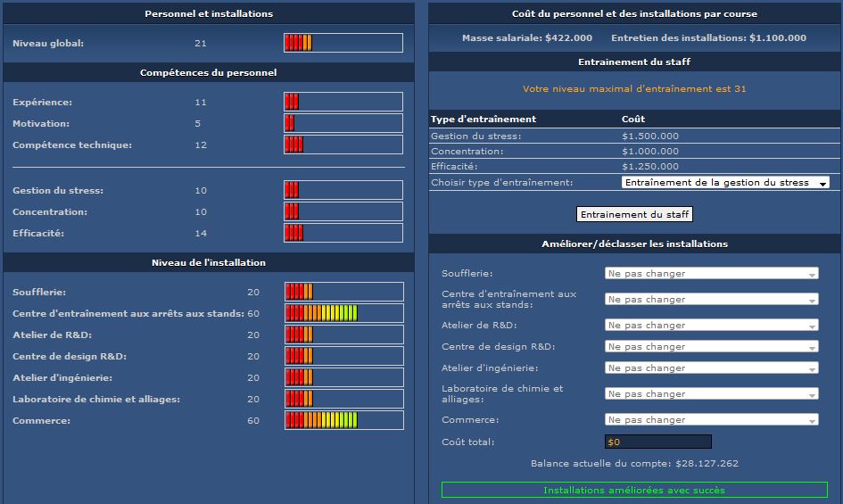Click the Personnel et installations header
This screenshot has width=843, height=504.
(x=209, y=13)
